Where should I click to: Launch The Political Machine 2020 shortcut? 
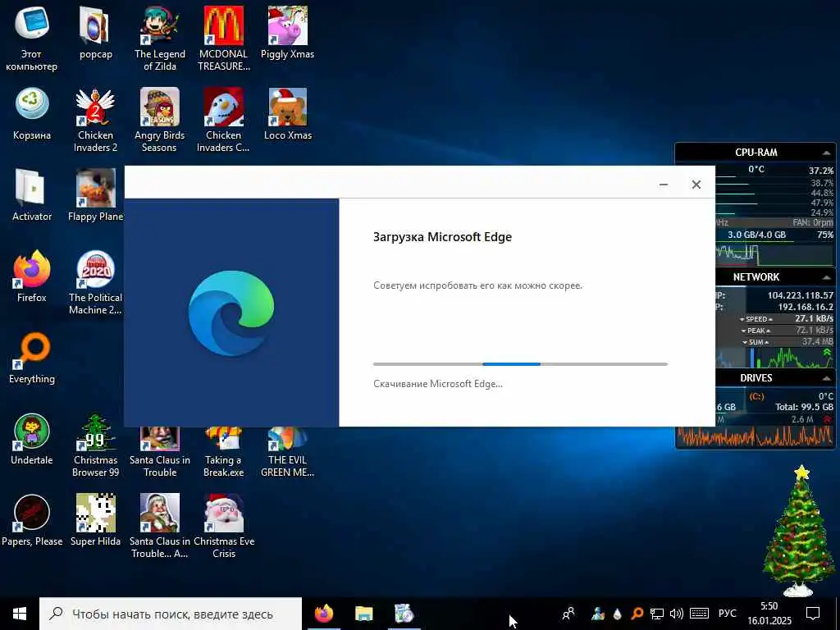pos(95,282)
